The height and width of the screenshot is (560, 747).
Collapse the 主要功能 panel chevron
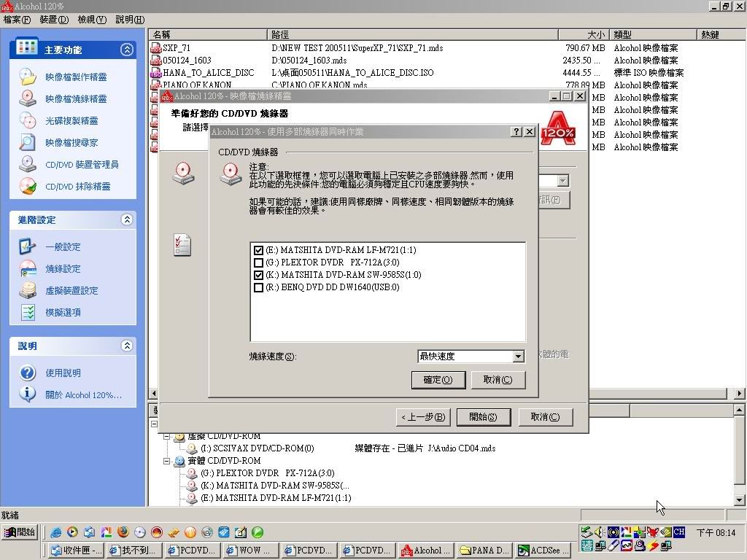point(127,50)
